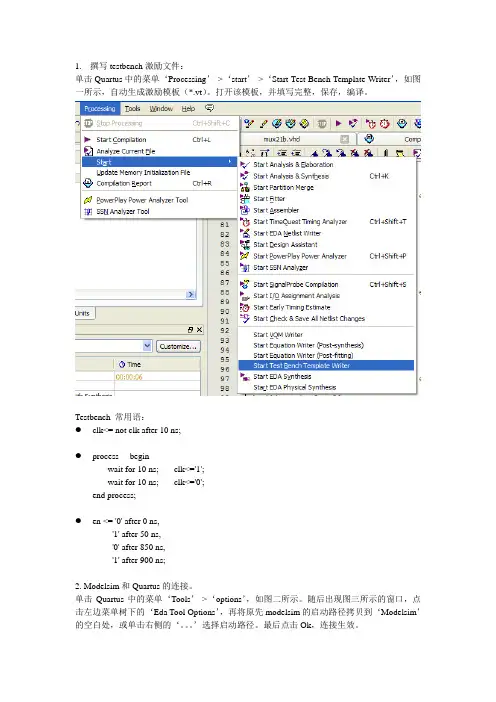Close the mux21b.vhd tab

click(344, 139)
